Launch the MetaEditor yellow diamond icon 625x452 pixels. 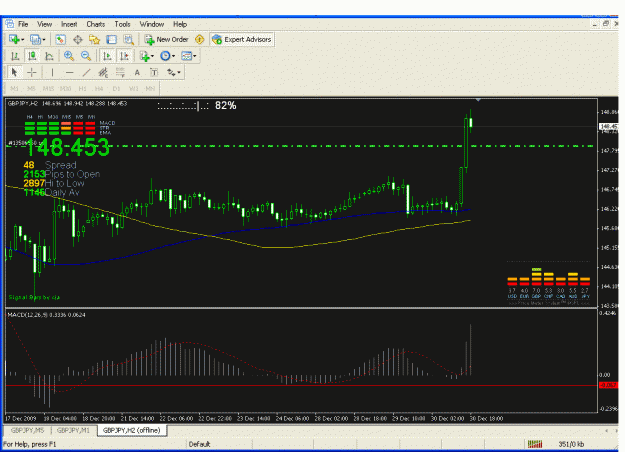point(199,39)
